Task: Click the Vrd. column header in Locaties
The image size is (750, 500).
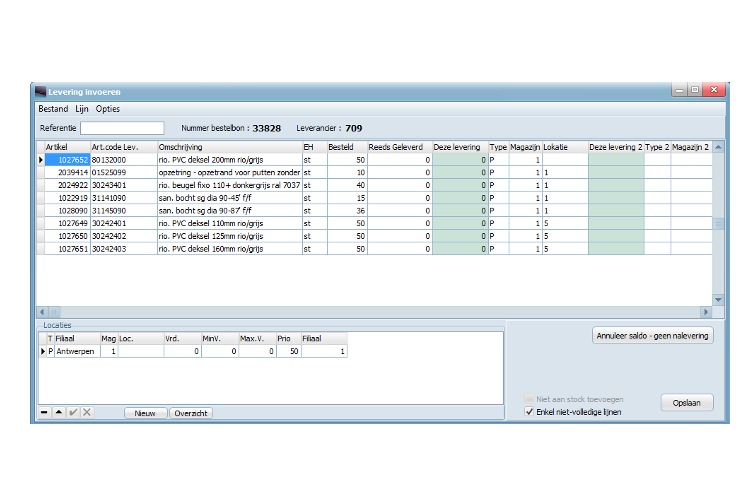Action: (x=183, y=339)
